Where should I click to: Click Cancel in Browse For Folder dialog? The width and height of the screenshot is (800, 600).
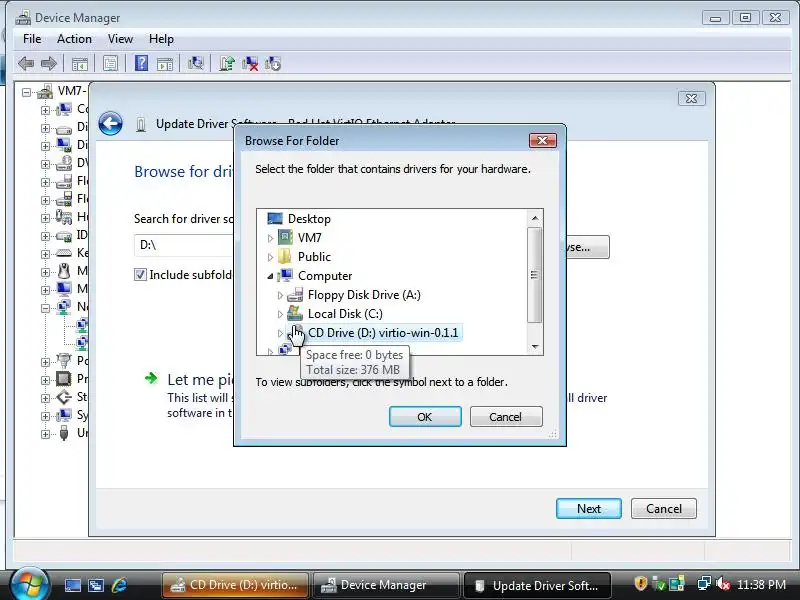pyautogui.click(x=506, y=417)
